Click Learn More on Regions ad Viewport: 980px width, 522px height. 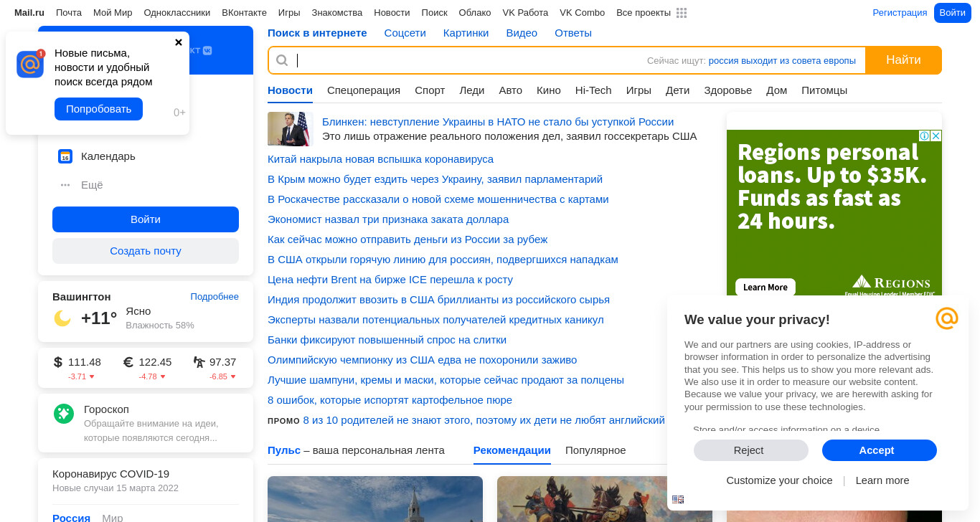pos(765,287)
